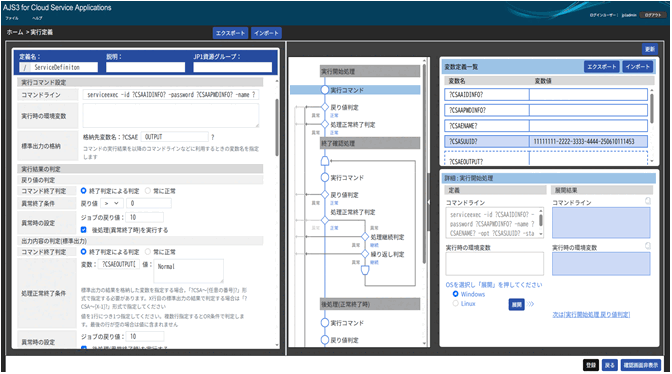Open the ファイル menu

tap(12, 18)
